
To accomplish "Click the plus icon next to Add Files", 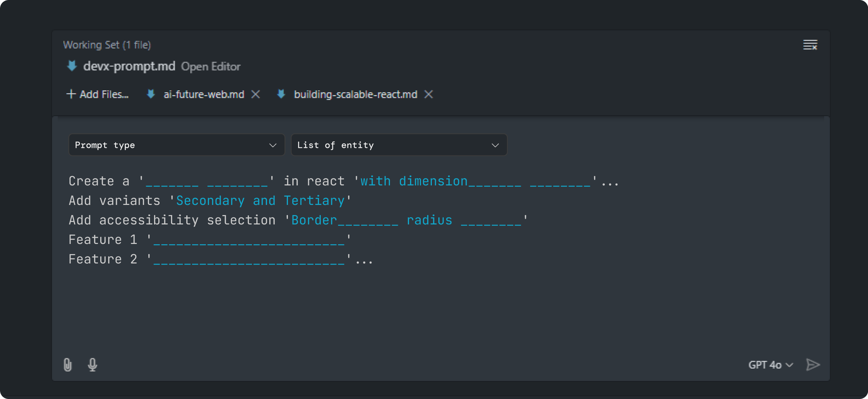I will (71, 94).
